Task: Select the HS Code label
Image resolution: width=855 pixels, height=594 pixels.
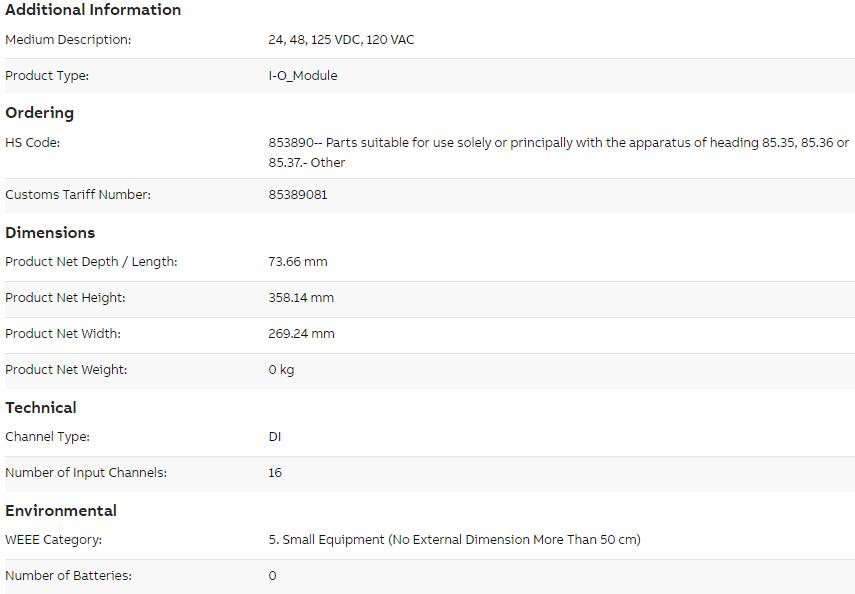Action: (x=33, y=143)
